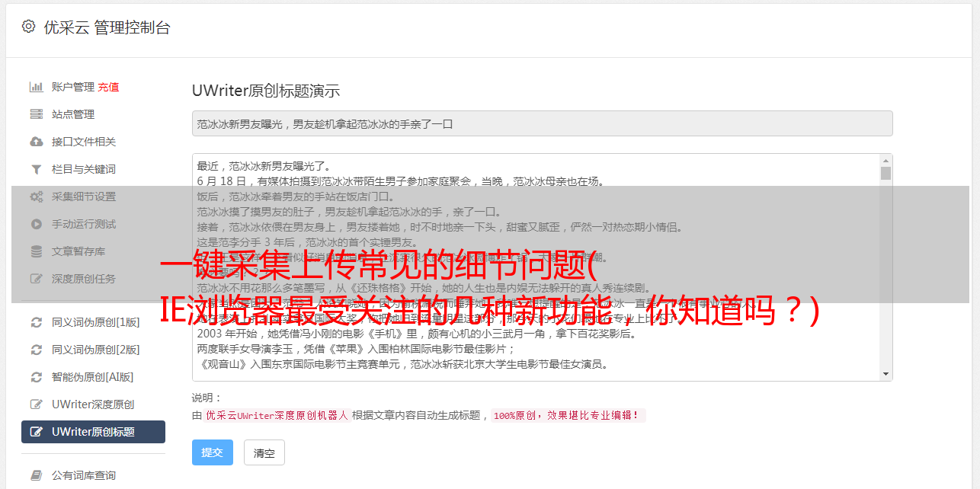Click the red 充值 link
Screen dimensions: 980x489
pyautogui.click(x=108, y=87)
